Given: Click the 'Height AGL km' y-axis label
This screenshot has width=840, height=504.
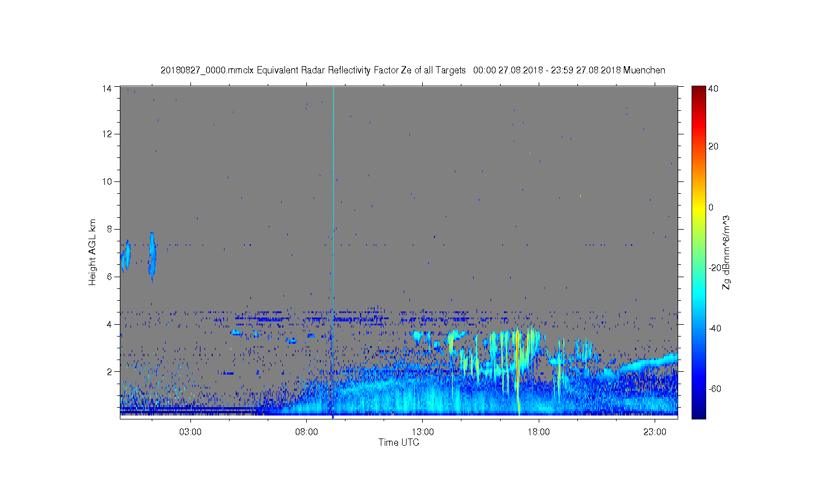Looking at the screenshot, I should [92, 252].
